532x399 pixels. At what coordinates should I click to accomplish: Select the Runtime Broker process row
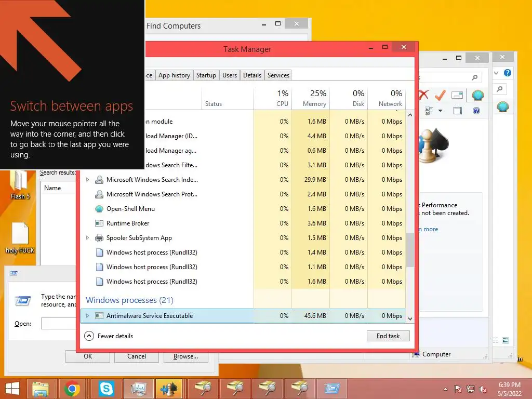tap(243, 223)
